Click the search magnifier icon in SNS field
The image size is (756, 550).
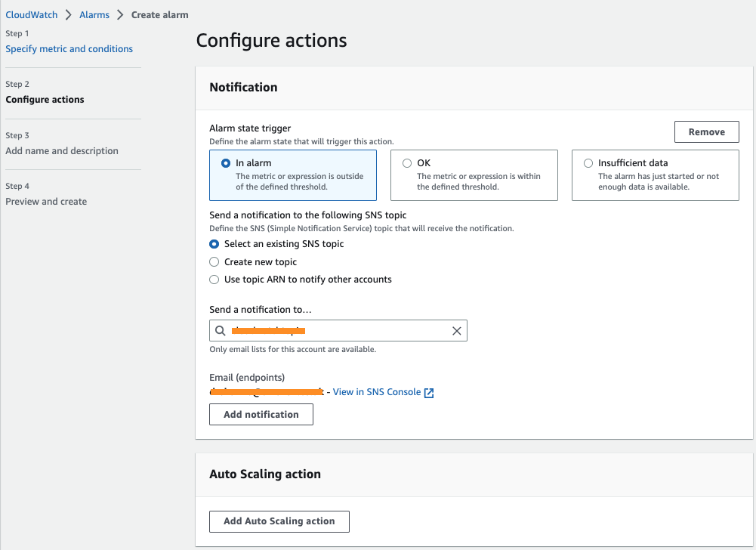click(220, 331)
